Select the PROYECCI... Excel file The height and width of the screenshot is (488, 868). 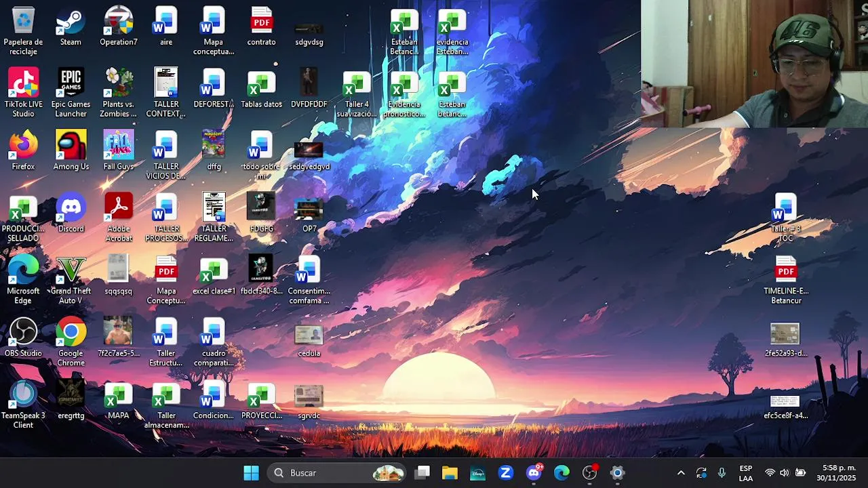point(261,400)
